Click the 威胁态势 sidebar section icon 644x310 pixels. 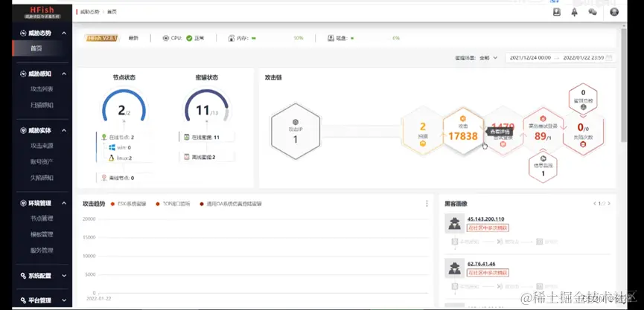click(x=23, y=33)
